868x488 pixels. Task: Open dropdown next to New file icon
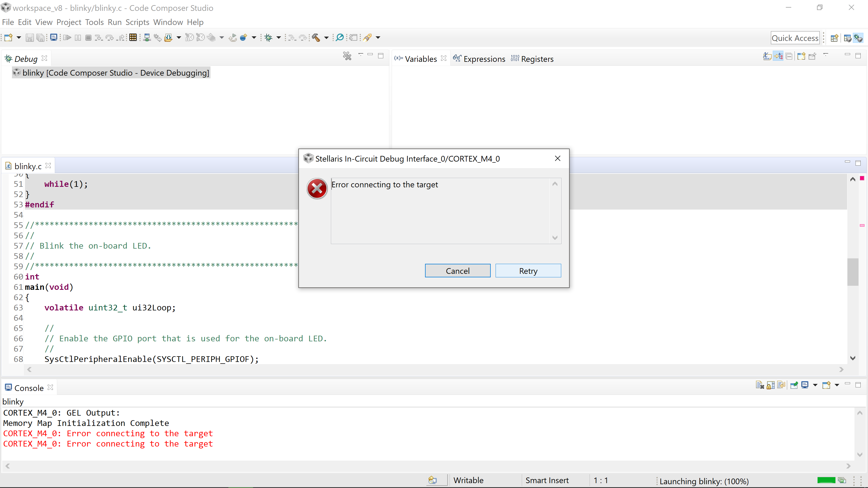click(19, 37)
